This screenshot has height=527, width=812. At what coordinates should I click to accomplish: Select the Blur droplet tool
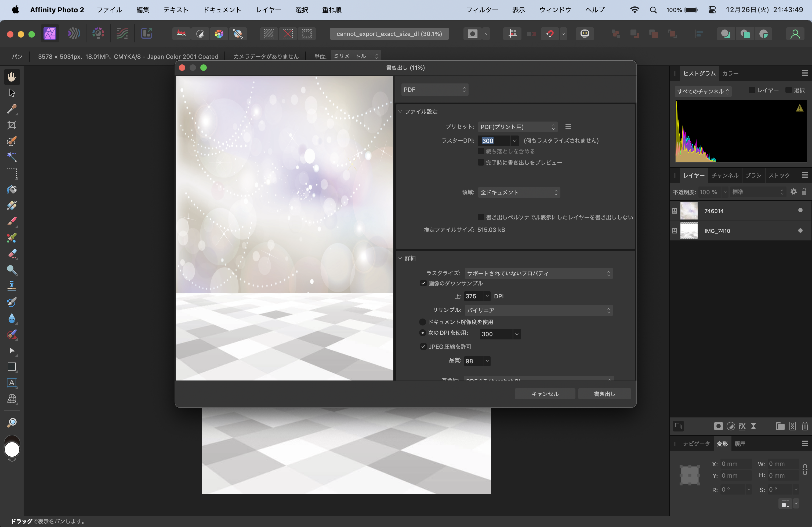coord(12,319)
